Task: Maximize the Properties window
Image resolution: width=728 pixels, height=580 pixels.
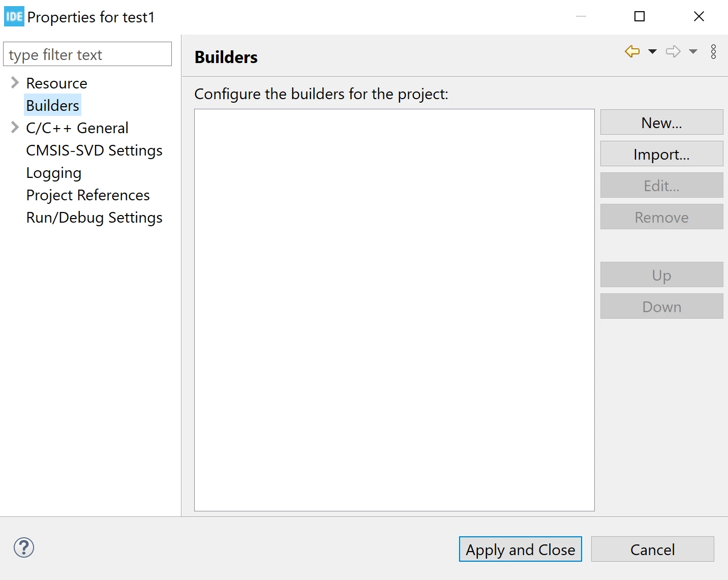Action: coord(640,16)
